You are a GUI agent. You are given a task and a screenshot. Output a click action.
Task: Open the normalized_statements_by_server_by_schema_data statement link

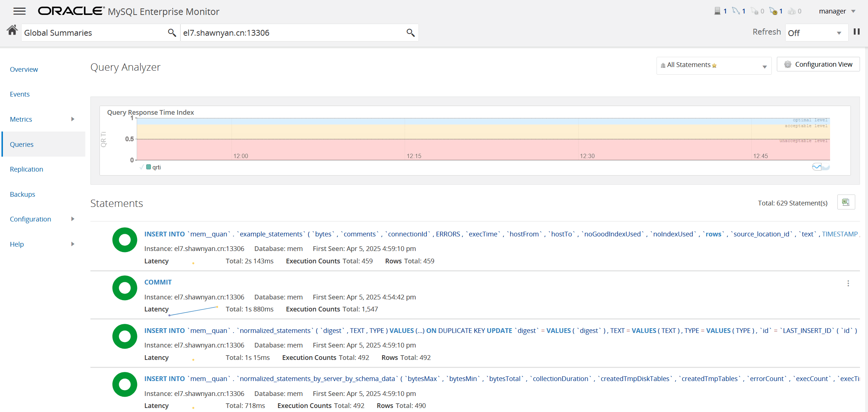pyautogui.click(x=502, y=378)
